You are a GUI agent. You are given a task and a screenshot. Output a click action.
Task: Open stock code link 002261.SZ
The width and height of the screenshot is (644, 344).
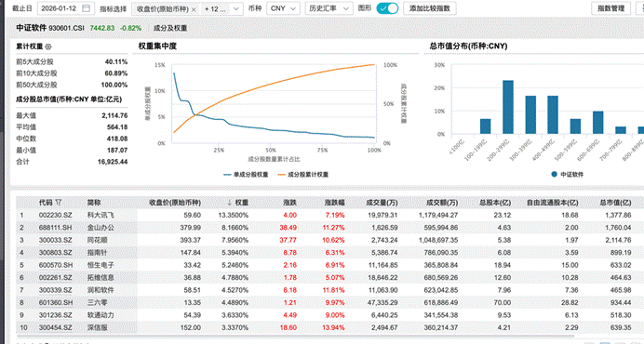point(56,277)
